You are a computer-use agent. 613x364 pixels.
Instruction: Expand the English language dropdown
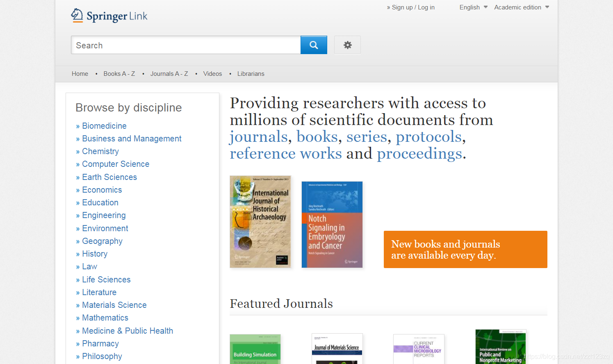point(473,7)
